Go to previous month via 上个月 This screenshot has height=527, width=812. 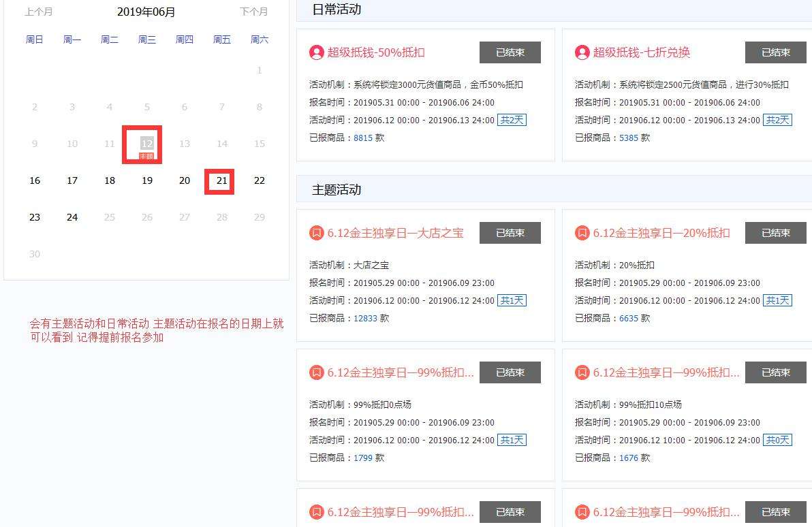[x=40, y=12]
